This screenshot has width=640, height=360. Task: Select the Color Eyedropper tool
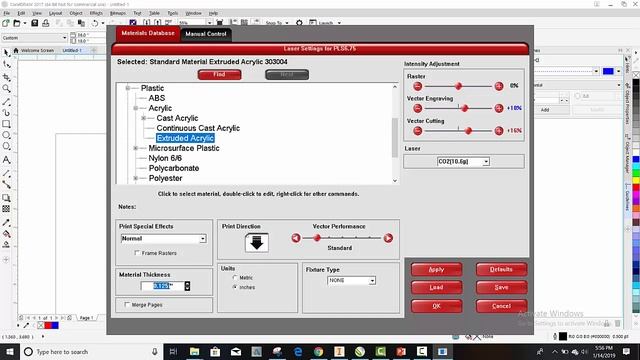[x=6, y=222]
